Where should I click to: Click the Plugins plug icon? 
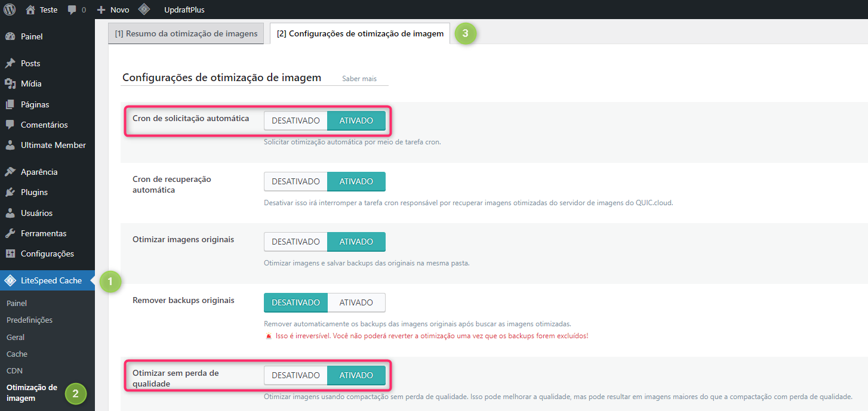[x=10, y=192]
